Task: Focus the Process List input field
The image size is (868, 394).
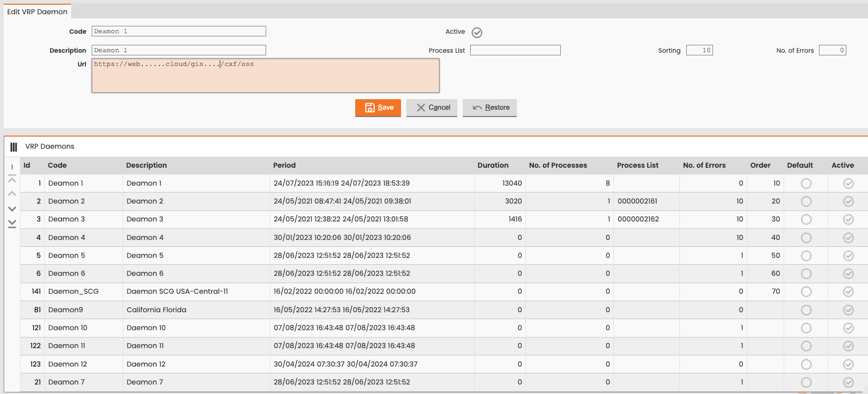Action: click(x=515, y=50)
